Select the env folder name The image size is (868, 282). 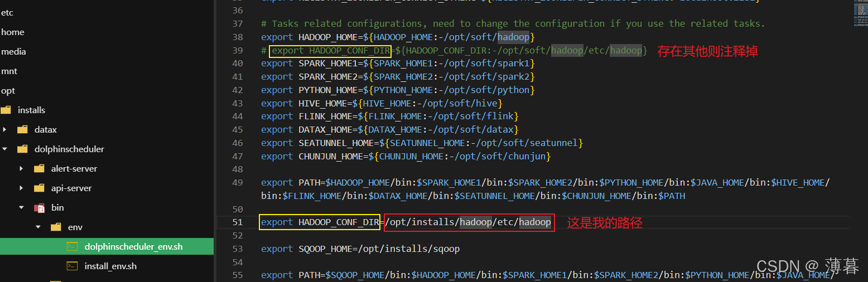(75, 227)
